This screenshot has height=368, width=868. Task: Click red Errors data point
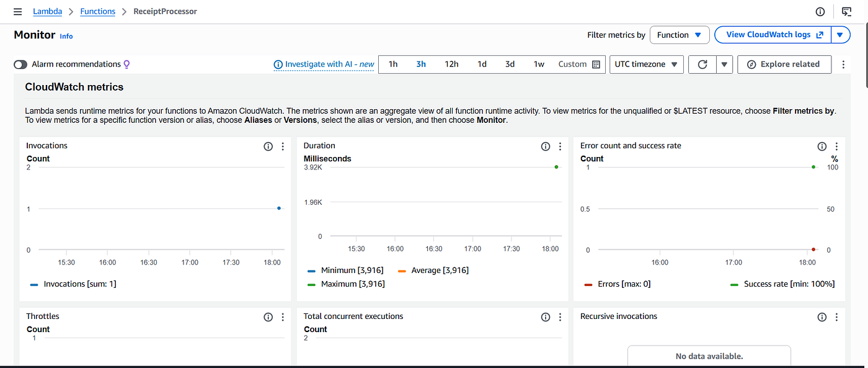(813, 249)
